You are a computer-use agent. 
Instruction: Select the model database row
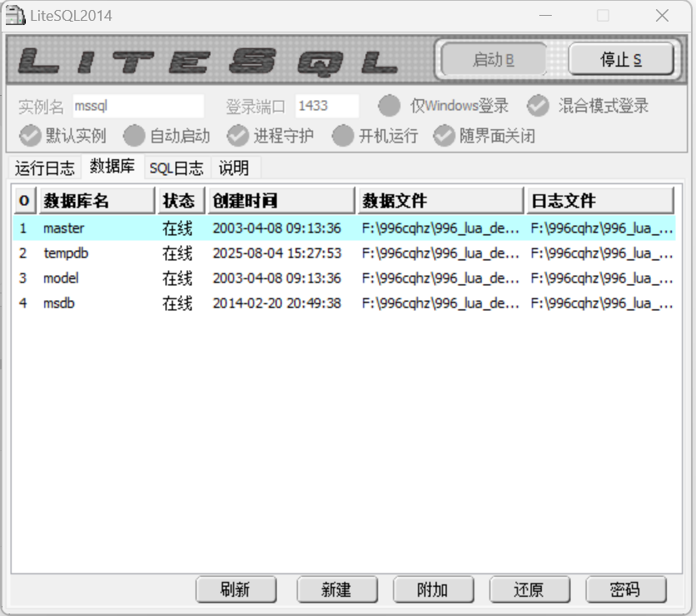coord(344,278)
